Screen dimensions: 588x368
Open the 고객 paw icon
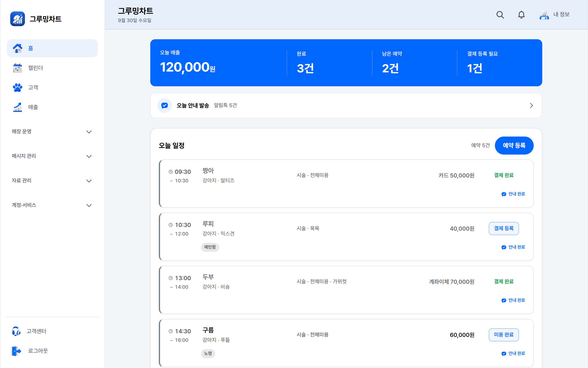point(18,87)
